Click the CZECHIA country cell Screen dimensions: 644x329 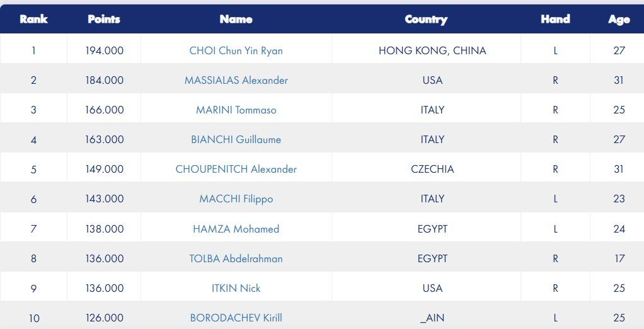[432, 169]
